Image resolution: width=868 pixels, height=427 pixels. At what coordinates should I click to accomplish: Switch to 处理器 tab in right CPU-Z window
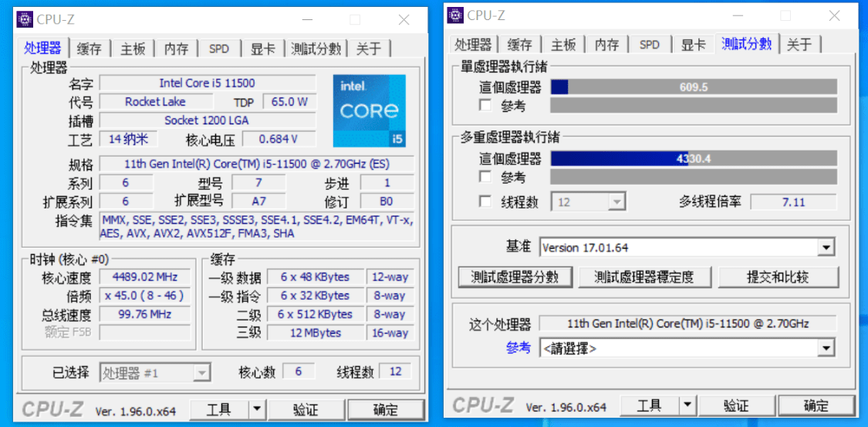coord(473,44)
